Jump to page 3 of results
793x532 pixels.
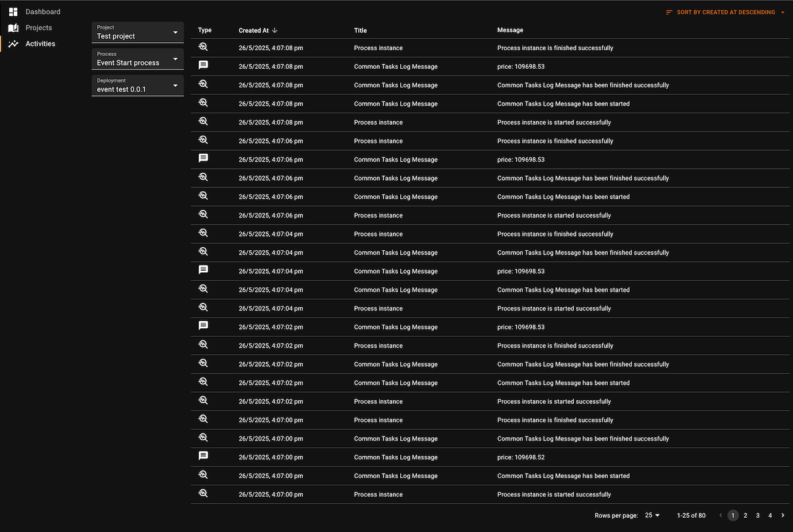[x=758, y=515]
